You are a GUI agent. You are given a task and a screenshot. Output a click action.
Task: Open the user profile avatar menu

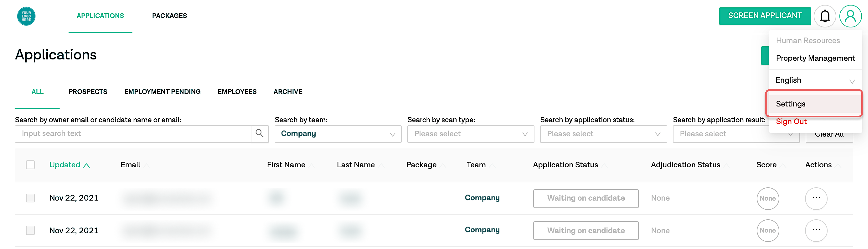850,16
